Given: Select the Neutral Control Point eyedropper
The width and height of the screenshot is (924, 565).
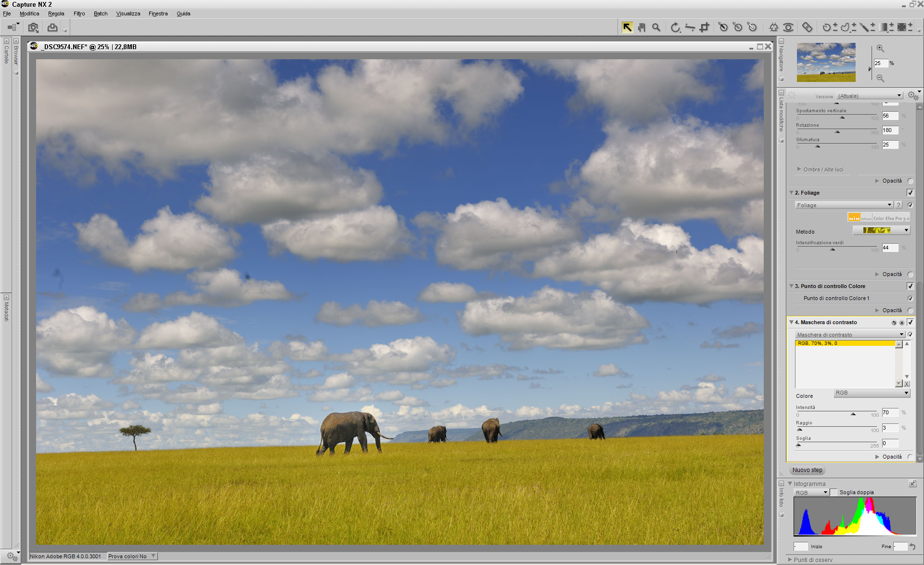Looking at the screenshot, I should [737, 27].
